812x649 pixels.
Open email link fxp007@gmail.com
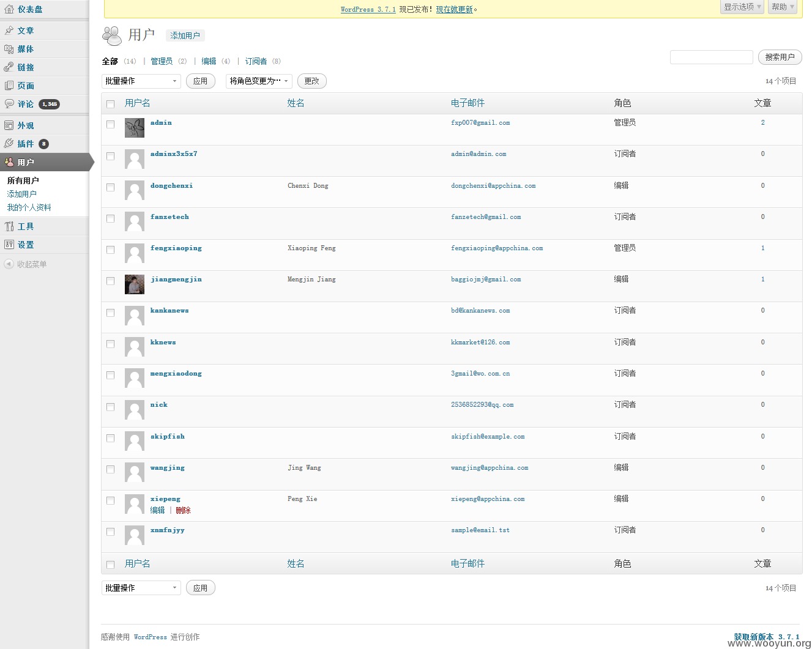pyautogui.click(x=480, y=123)
